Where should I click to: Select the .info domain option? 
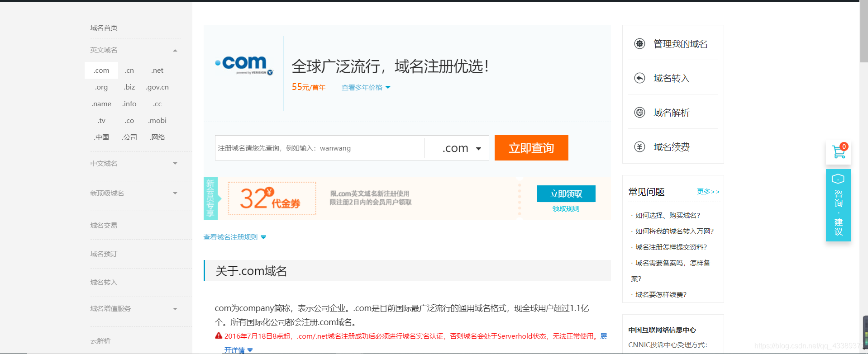point(129,104)
